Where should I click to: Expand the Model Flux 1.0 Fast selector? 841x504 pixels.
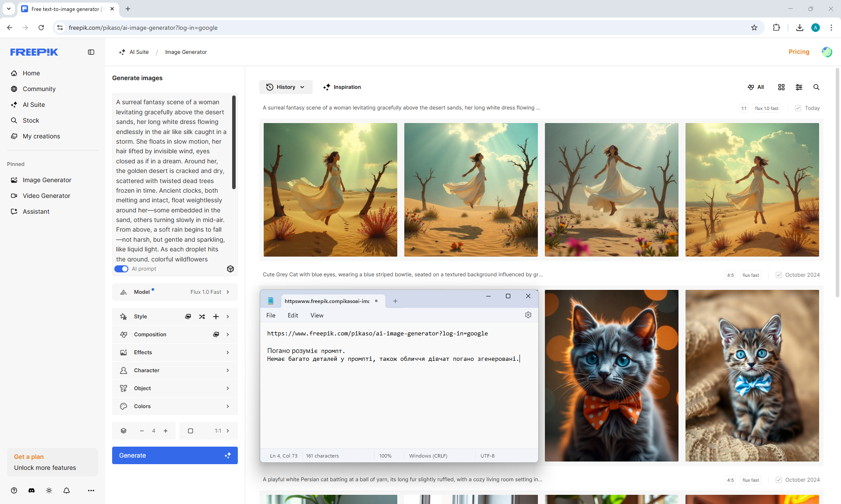pyautogui.click(x=175, y=292)
